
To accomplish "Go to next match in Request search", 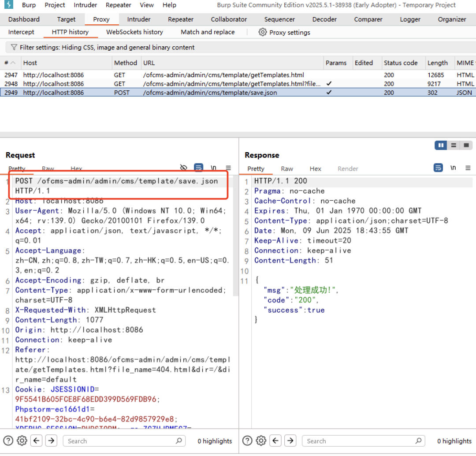I will tap(51, 441).
